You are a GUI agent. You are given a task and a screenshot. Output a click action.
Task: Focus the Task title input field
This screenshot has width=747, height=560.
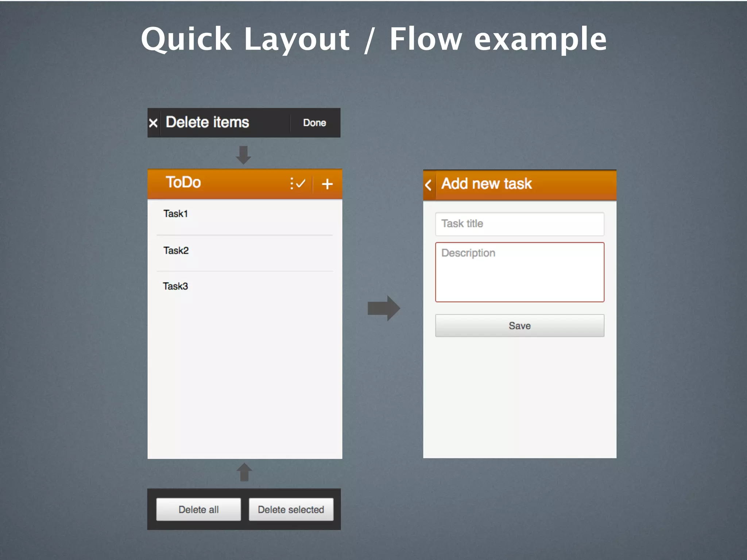tap(519, 224)
